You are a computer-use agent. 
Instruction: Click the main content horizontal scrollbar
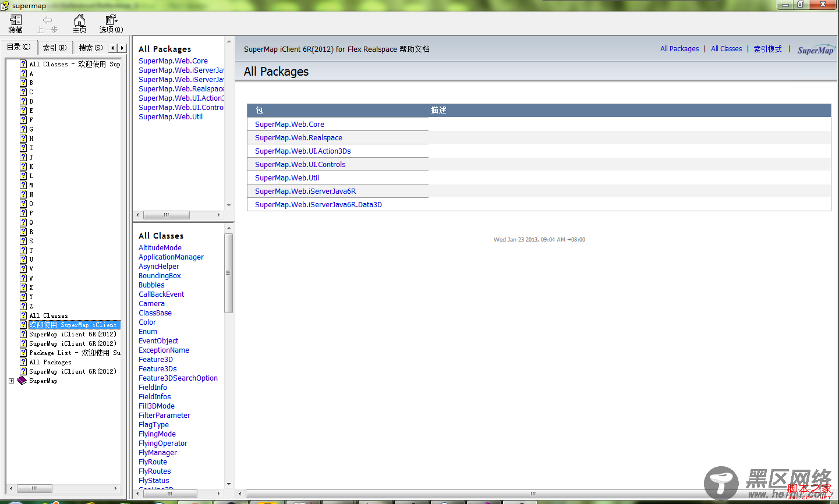point(533,494)
